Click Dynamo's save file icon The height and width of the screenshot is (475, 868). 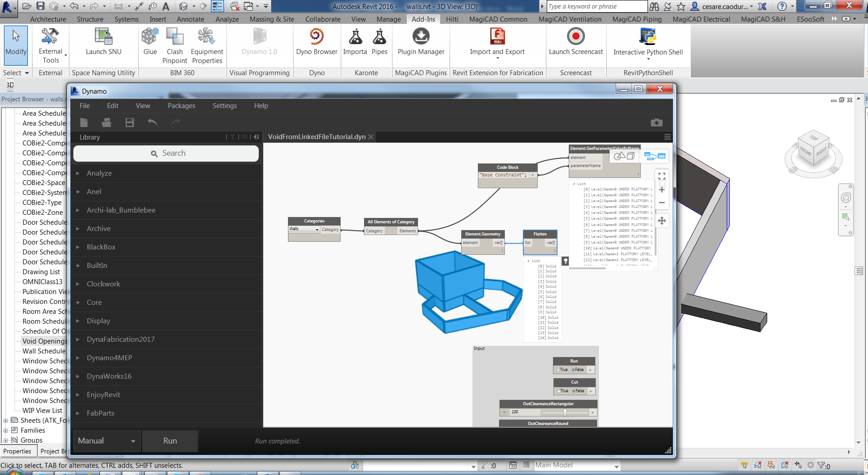point(130,122)
